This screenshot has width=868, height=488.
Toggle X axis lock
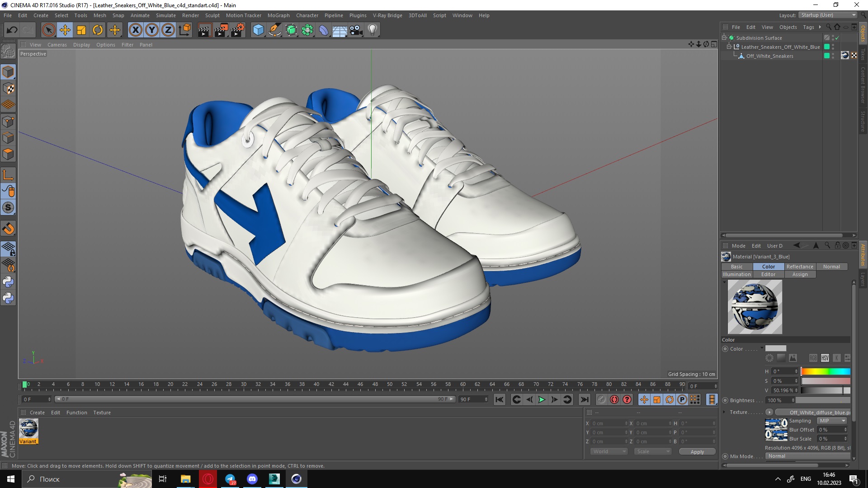(x=135, y=30)
